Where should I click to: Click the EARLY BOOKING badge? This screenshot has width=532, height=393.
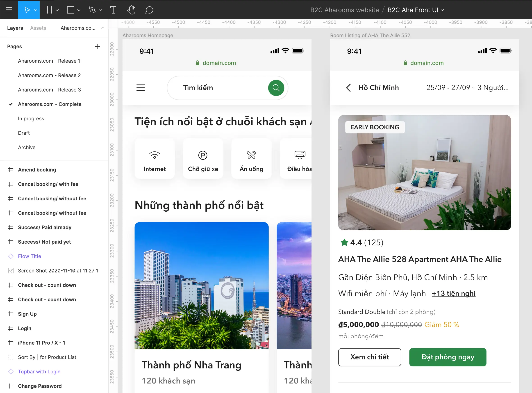coord(375,127)
